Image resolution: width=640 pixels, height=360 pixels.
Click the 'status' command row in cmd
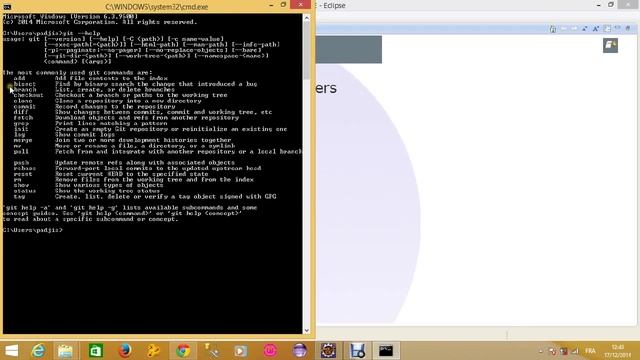pos(87,191)
